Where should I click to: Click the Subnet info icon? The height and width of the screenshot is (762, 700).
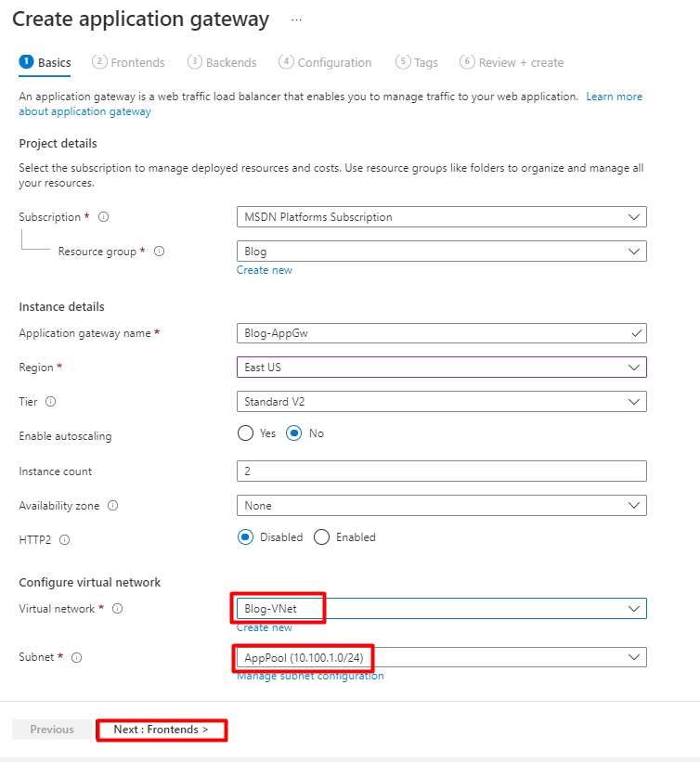pos(76,657)
